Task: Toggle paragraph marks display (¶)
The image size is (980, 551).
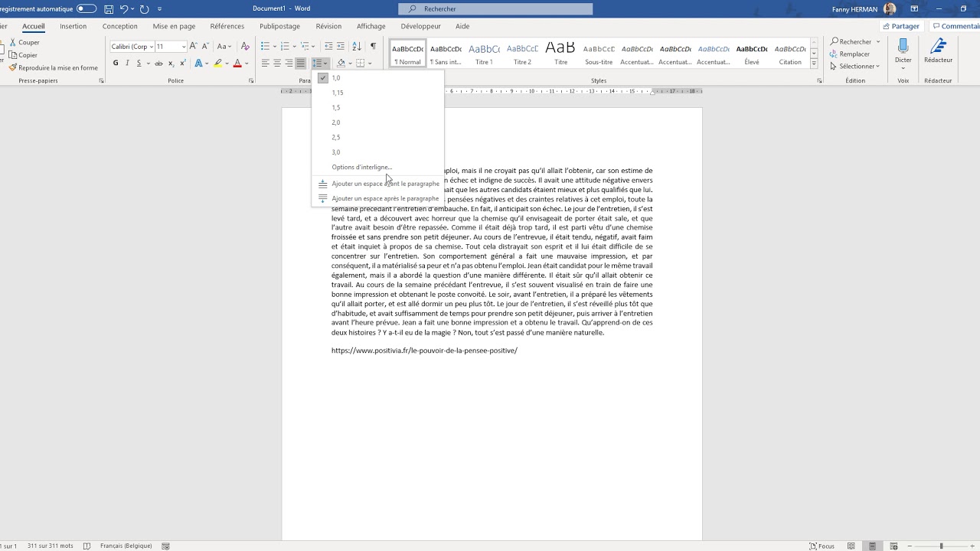Action: point(373,47)
